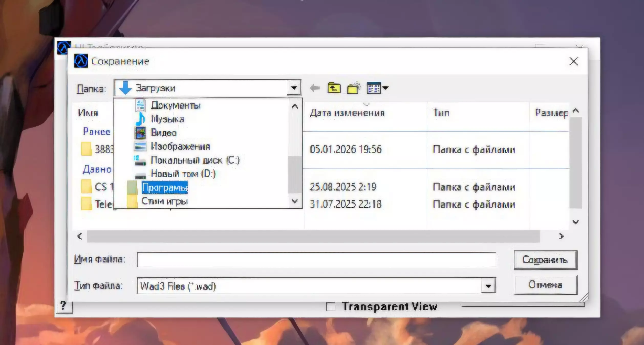The image size is (644, 345).
Task: Click the question mark help icon
Action: click(63, 306)
